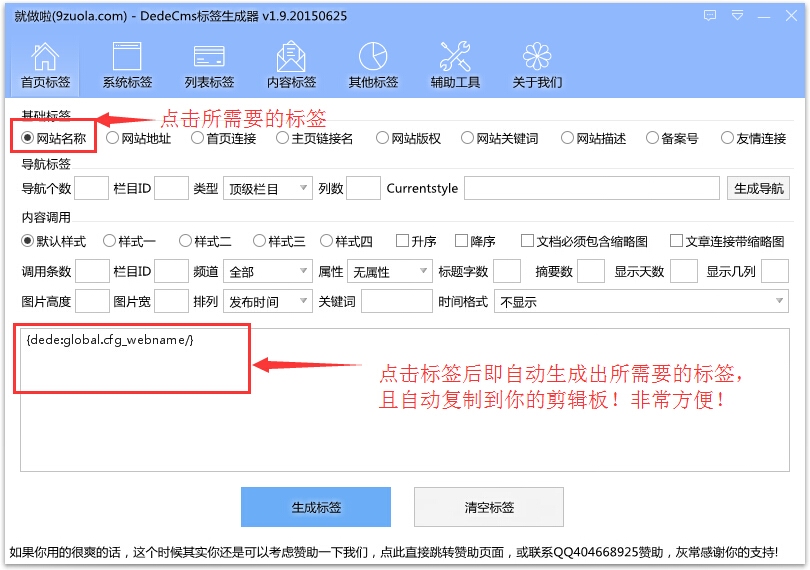Select the 默认样式 radio option

click(x=54, y=241)
